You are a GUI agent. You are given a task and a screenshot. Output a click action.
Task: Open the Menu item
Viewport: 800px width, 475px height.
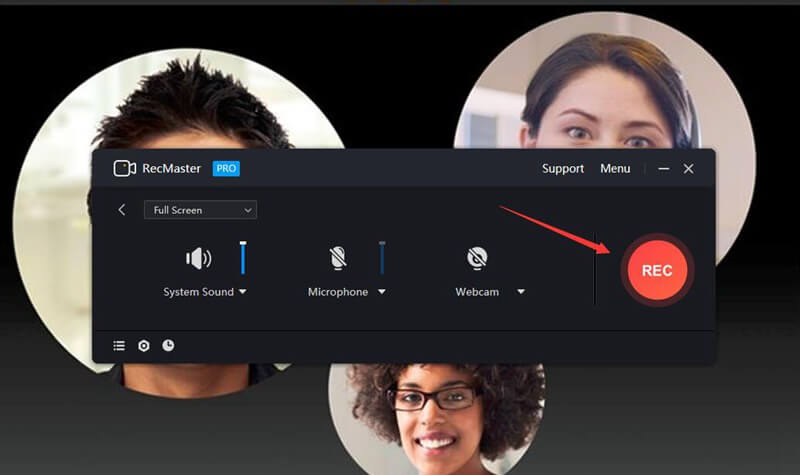pos(615,169)
